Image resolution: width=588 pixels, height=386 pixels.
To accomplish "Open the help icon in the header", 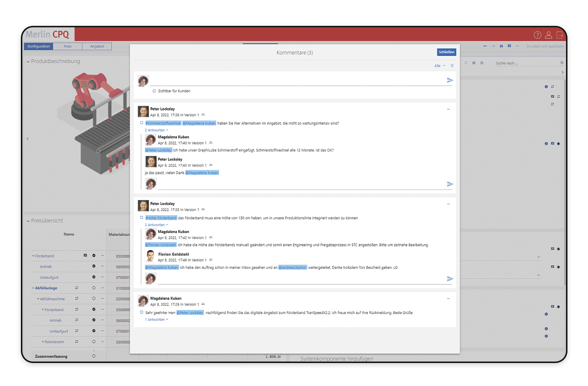I will [x=537, y=35].
